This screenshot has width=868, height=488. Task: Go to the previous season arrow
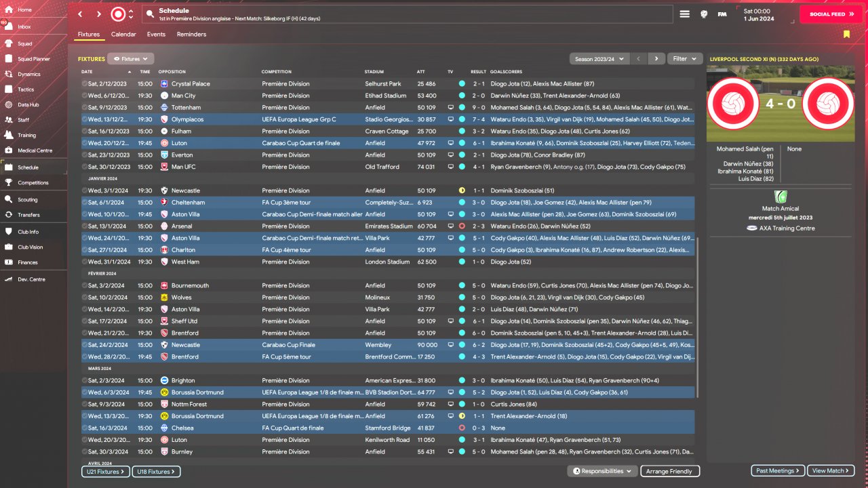639,59
